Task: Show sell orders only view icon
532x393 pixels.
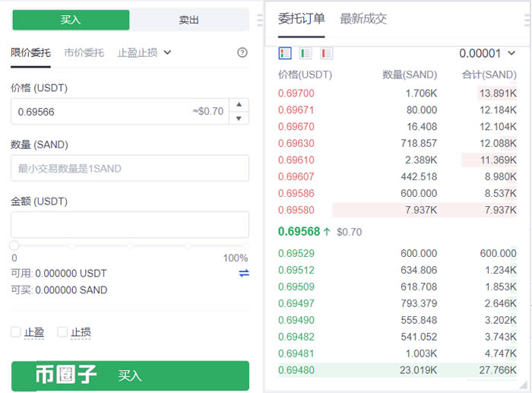Action: (x=326, y=53)
